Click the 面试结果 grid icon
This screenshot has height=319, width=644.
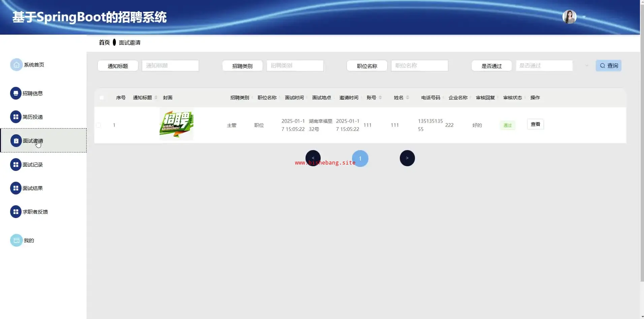(x=16, y=188)
